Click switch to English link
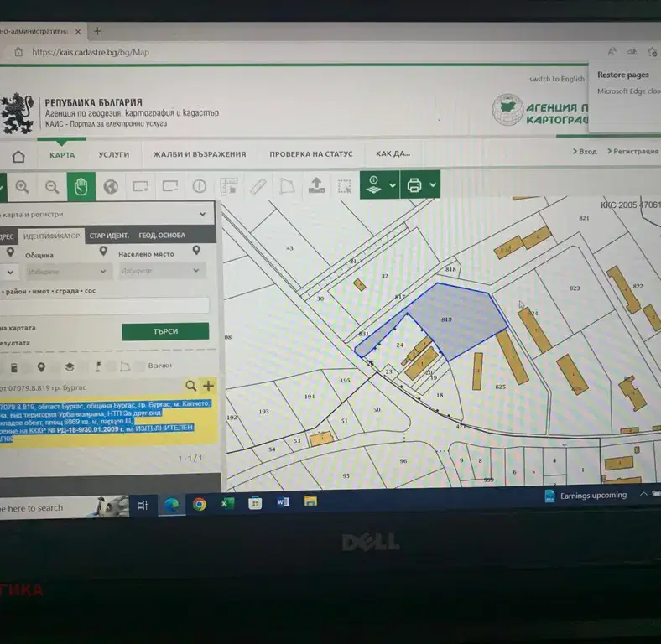This screenshot has width=661, height=644. click(557, 79)
